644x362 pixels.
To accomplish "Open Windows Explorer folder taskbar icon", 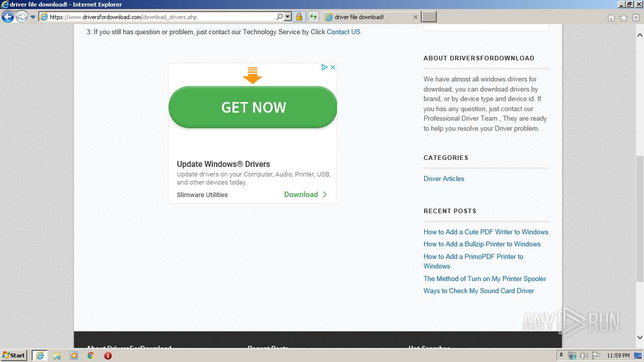I will (57, 355).
